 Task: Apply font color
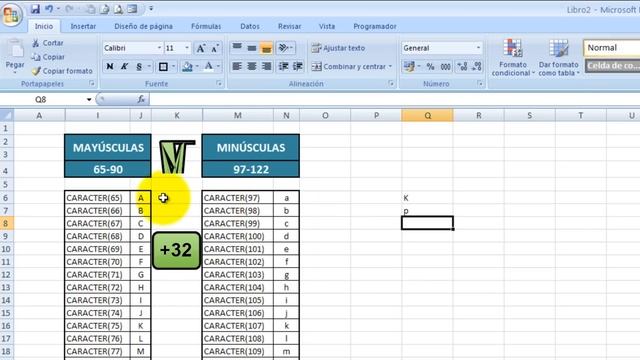pyautogui.click(x=209, y=66)
